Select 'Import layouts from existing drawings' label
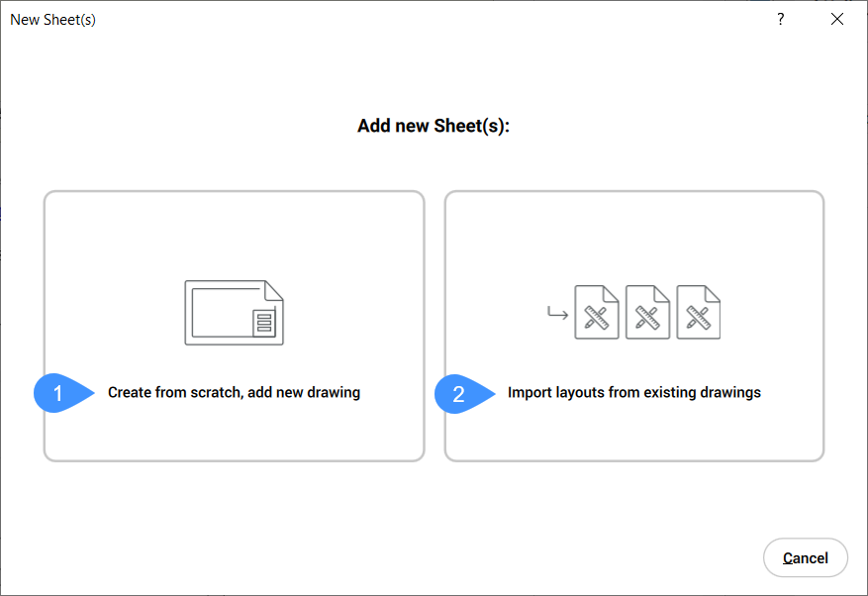Viewport: 868px width, 596px height. 633,393
